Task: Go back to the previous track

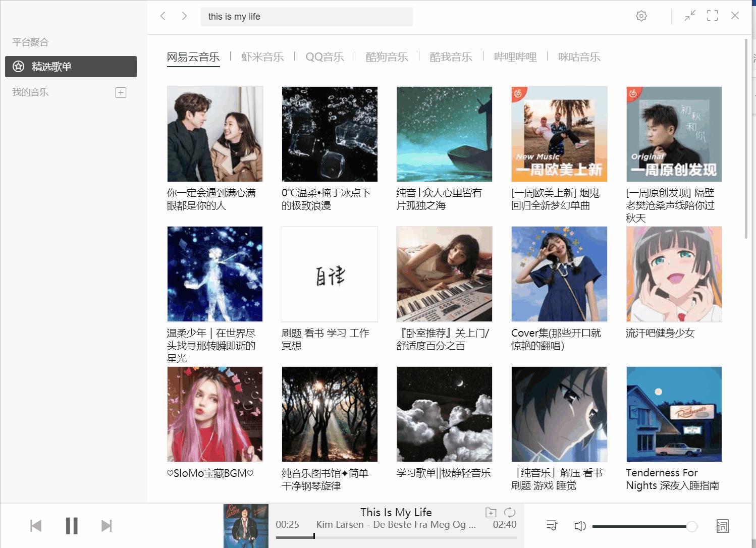Action: tap(36, 525)
